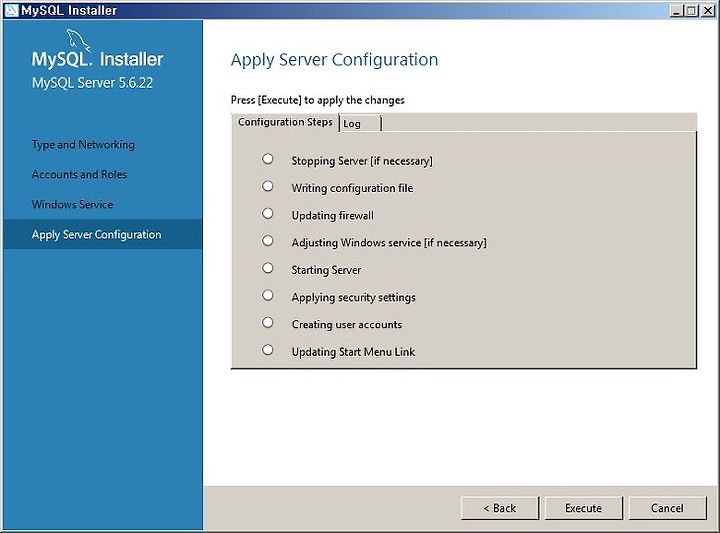
Task: Click the MySQL dolphin logo
Action: [79, 40]
